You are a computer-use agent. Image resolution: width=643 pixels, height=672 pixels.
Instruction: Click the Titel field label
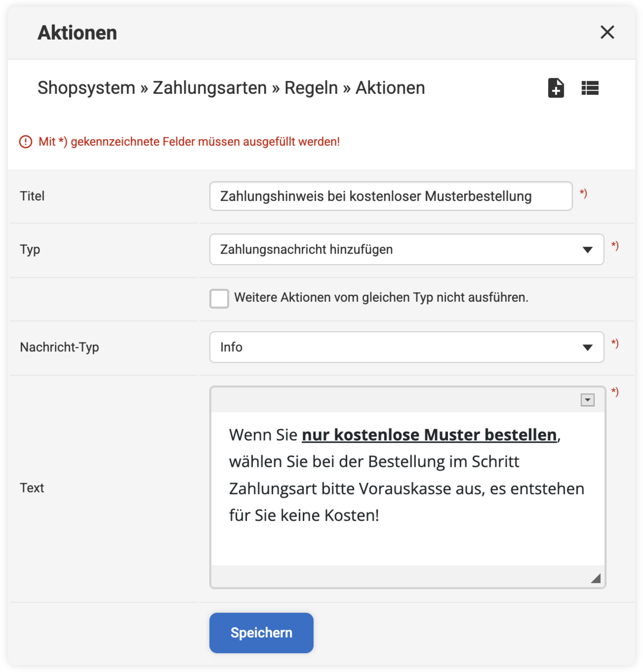coord(32,196)
